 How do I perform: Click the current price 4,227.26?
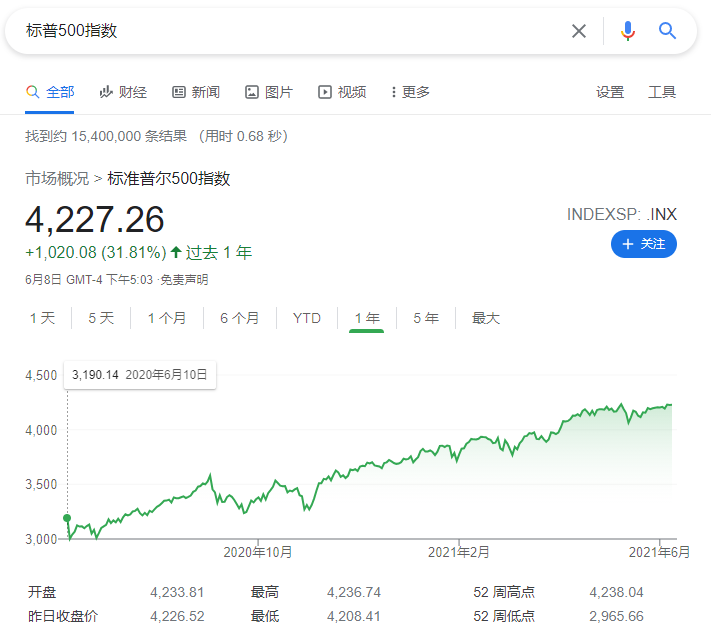coord(94,220)
